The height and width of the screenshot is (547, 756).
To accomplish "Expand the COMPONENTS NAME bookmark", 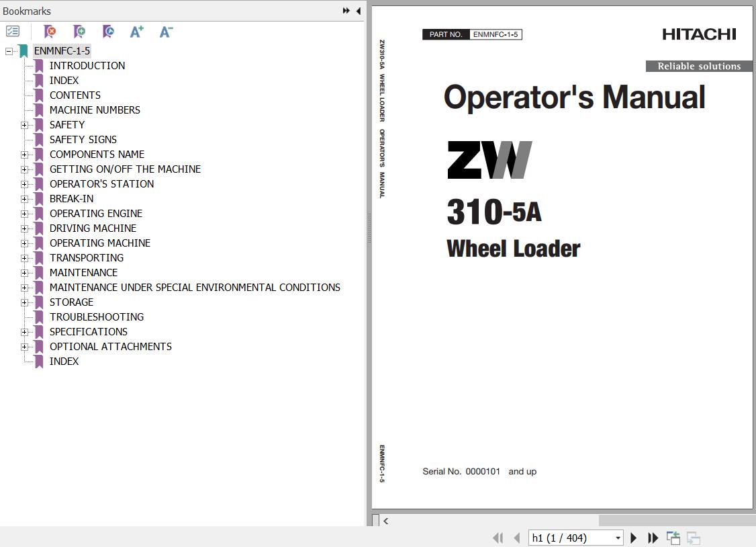I will pyautogui.click(x=24, y=155).
